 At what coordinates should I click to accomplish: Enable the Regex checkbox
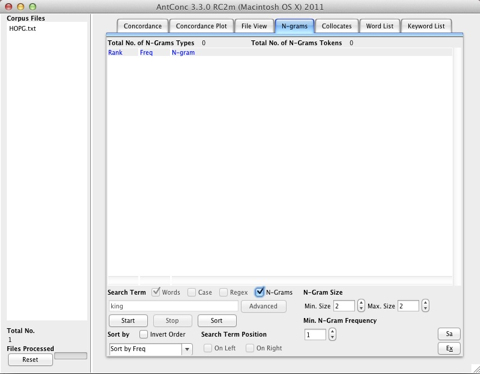click(x=223, y=292)
